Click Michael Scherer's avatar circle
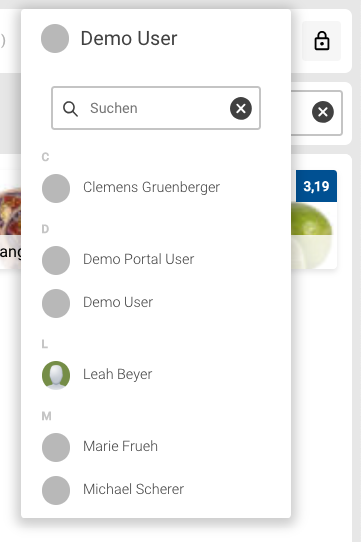Viewport: 361px width, 542px height. pos(56,490)
